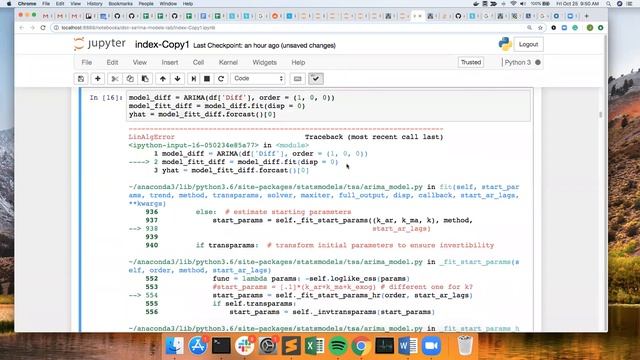640x360 pixels.
Task: Open System Preferences from the Dock
Action: (x=268, y=346)
